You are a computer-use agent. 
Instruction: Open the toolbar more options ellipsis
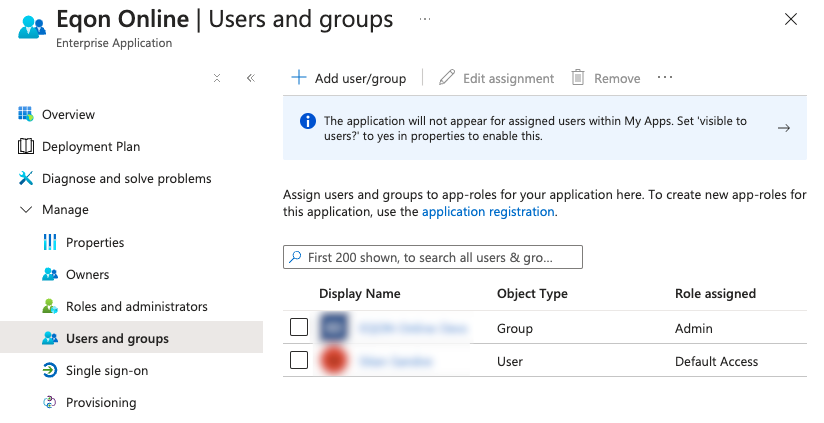pyautogui.click(x=665, y=78)
